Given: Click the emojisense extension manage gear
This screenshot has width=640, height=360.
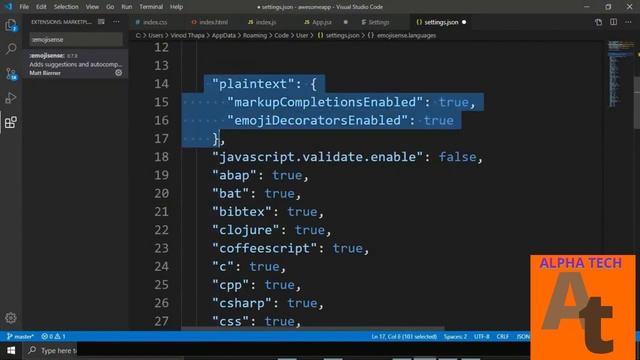Looking at the screenshot, I should (x=118, y=73).
